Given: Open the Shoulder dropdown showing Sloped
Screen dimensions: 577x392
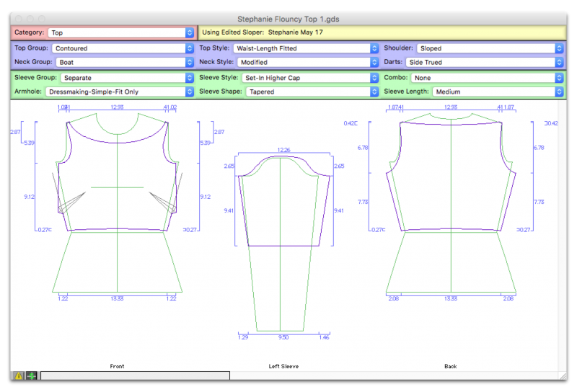Looking at the screenshot, I should click(490, 48).
